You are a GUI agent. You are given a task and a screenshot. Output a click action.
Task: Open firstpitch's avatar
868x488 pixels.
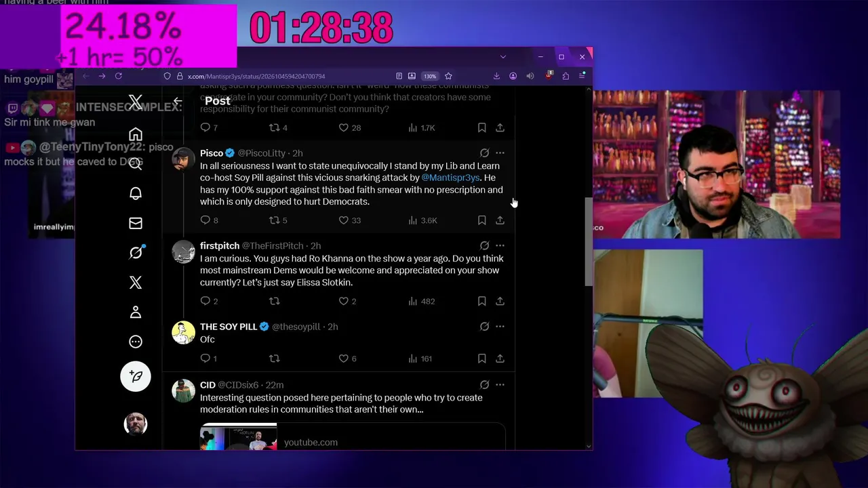tap(183, 252)
